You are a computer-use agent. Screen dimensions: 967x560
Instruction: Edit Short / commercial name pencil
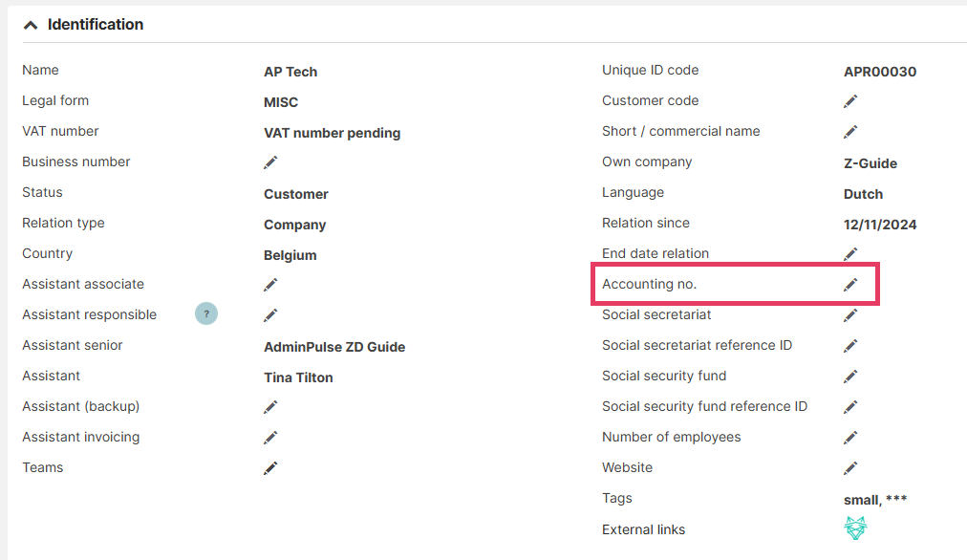[850, 132]
